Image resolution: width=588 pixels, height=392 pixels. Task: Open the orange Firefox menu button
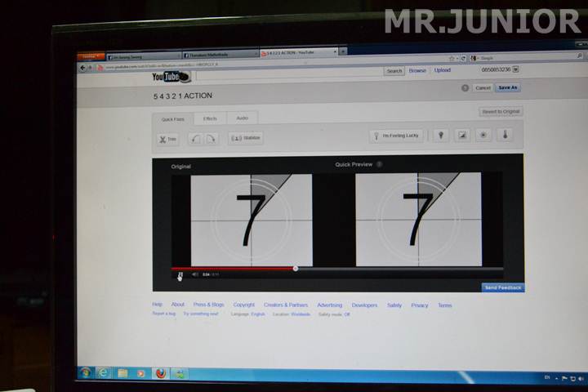click(x=91, y=56)
